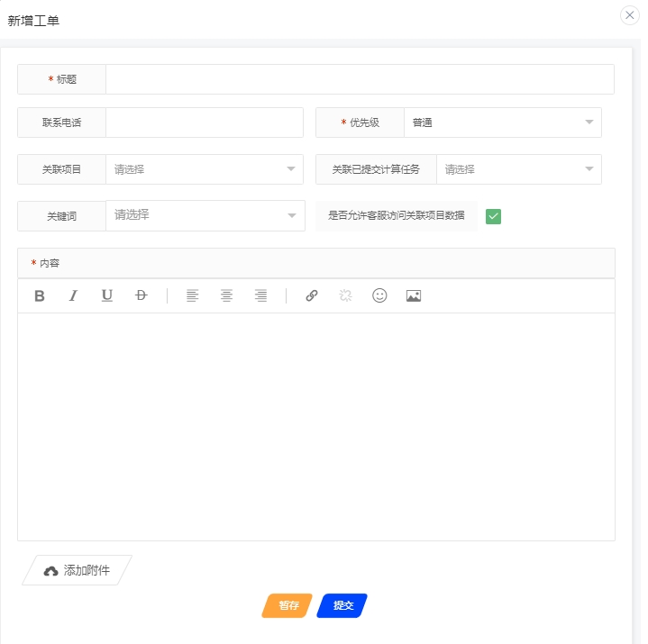The image size is (648, 644).
Task: Click the 优先级 field label
Action: click(364, 122)
